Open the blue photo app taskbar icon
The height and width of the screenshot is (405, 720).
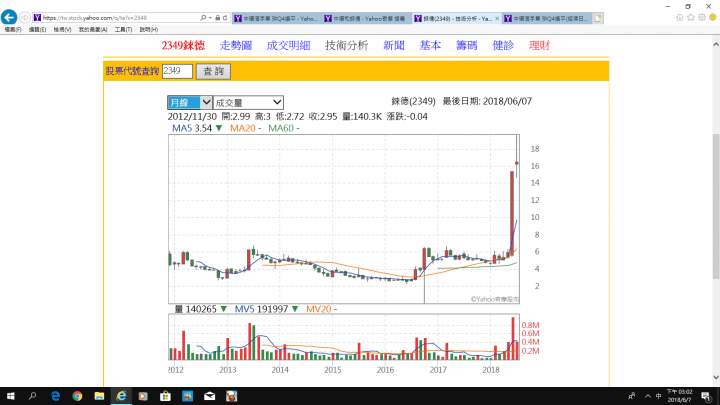(x=187, y=396)
